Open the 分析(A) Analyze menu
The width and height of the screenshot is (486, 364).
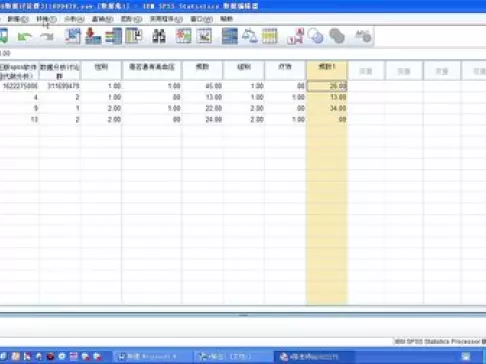pos(74,19)
